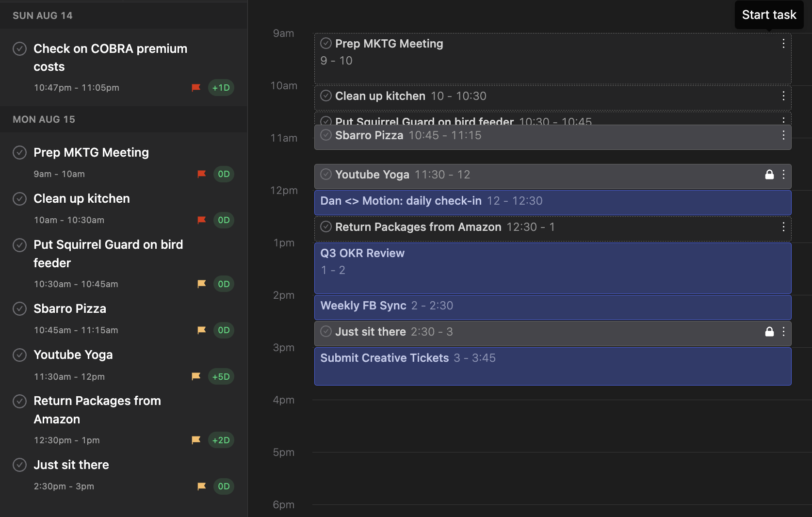The height and width of the screenshot is (517, 812).
Task: Click the red flag on Check on COBRA task
Action: pos(196,88)
